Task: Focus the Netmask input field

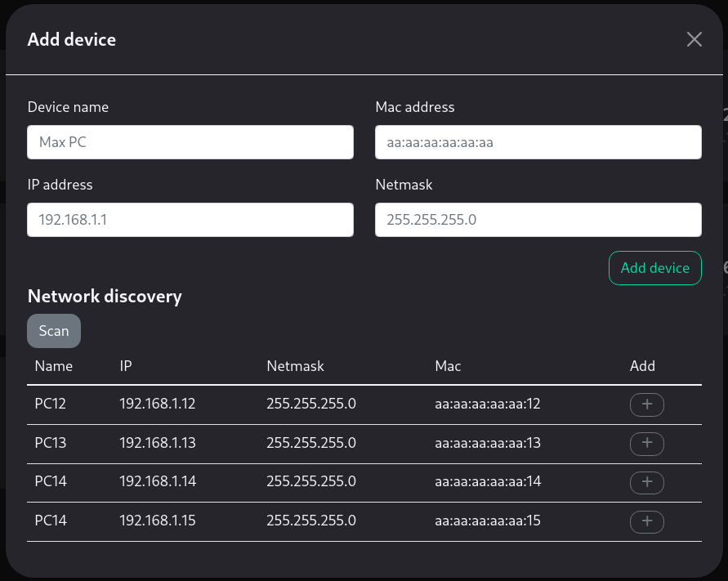Action: (x=538, y=220)
